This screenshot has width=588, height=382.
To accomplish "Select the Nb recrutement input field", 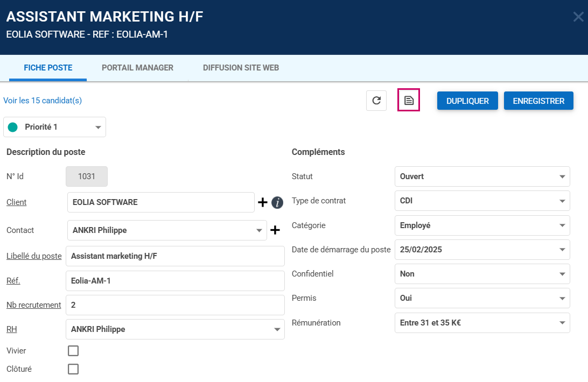I will (x=175, y=305).
